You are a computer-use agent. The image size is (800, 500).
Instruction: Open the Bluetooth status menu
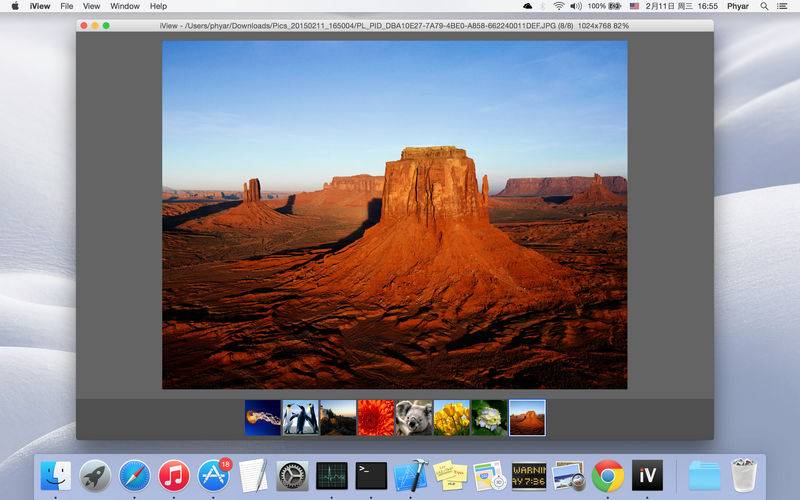[x=543, y=6]
